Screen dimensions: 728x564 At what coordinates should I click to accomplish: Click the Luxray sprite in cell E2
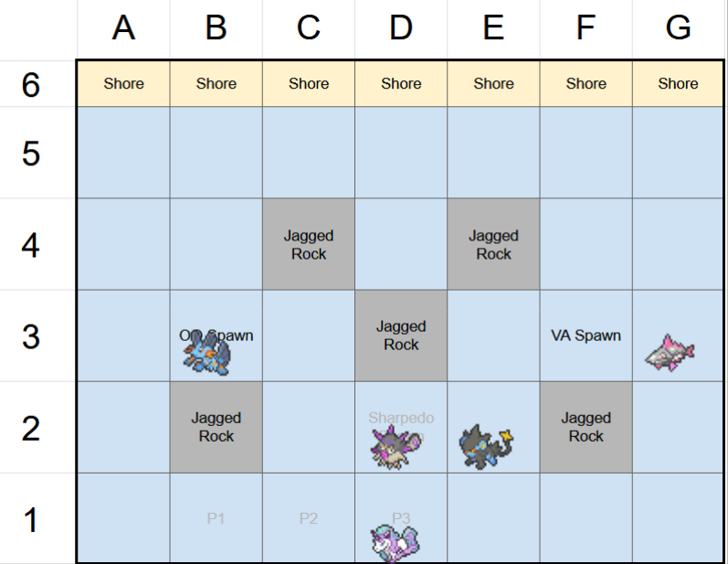(484, 447)
